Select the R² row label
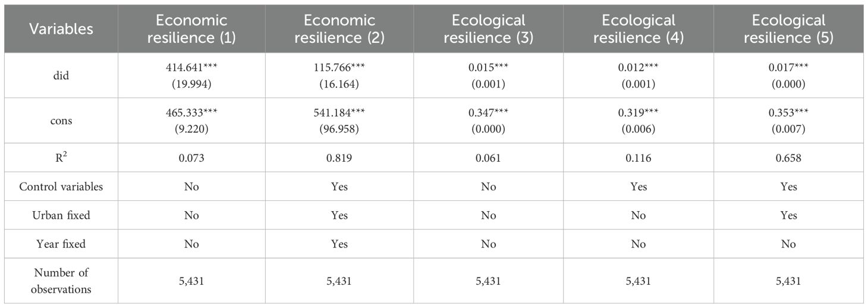Screen dimensions: 868x308 [x=61, y=158]
